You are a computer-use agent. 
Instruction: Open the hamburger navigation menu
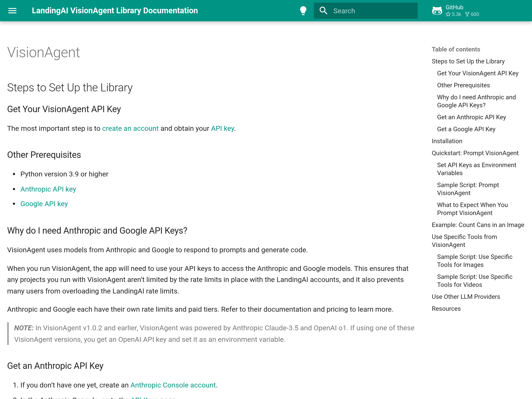coord(12,11)
